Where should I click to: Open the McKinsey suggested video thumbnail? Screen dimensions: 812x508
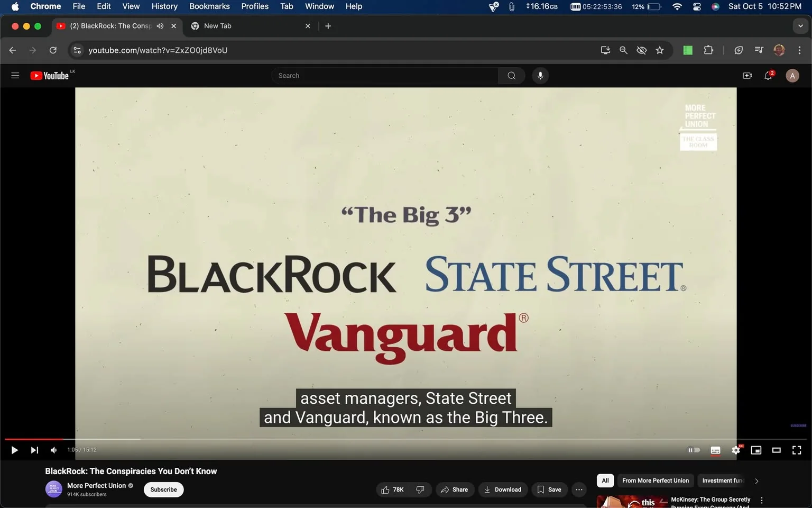pos(632,502)
